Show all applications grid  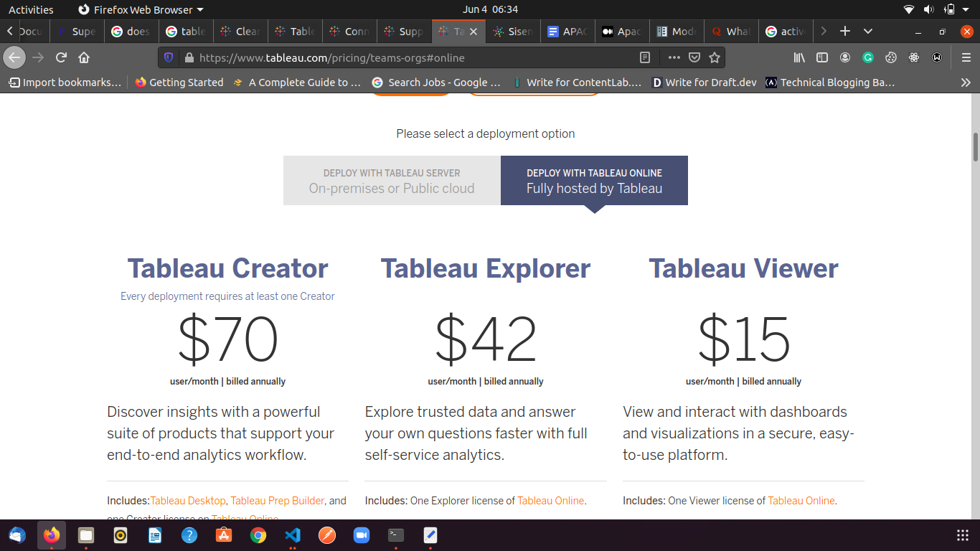tap(963, 535)
